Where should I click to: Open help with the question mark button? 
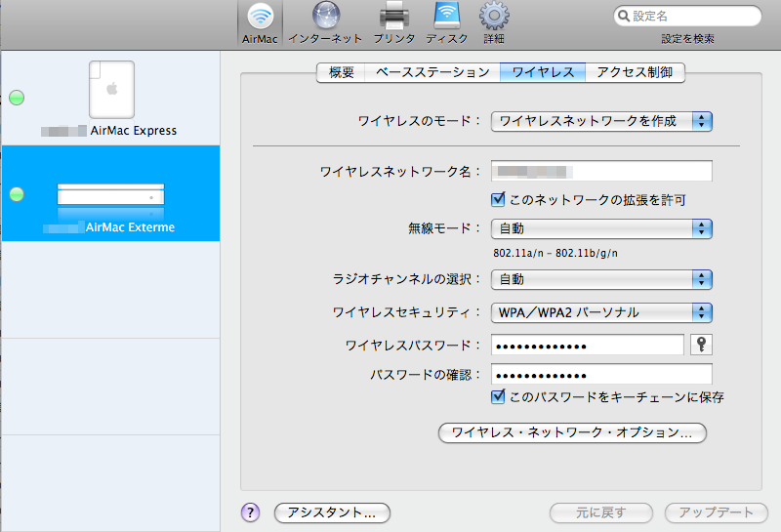[251, 512]
